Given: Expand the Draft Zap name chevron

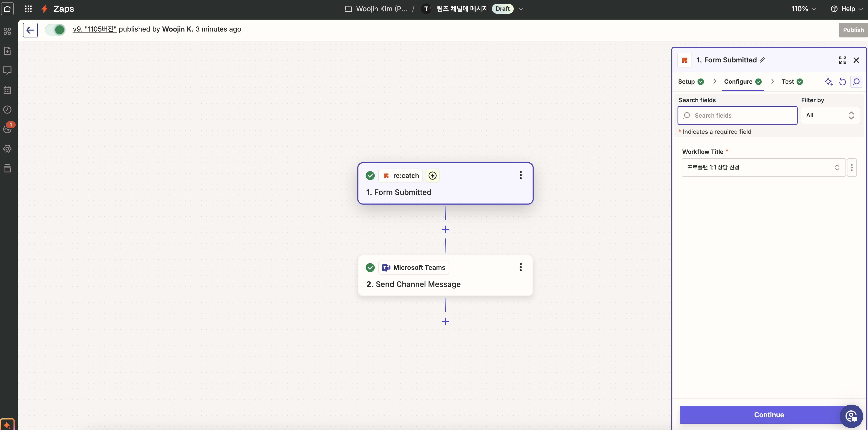Looking at the screenshot, I should pyautogui.click(x=521, y=9).
